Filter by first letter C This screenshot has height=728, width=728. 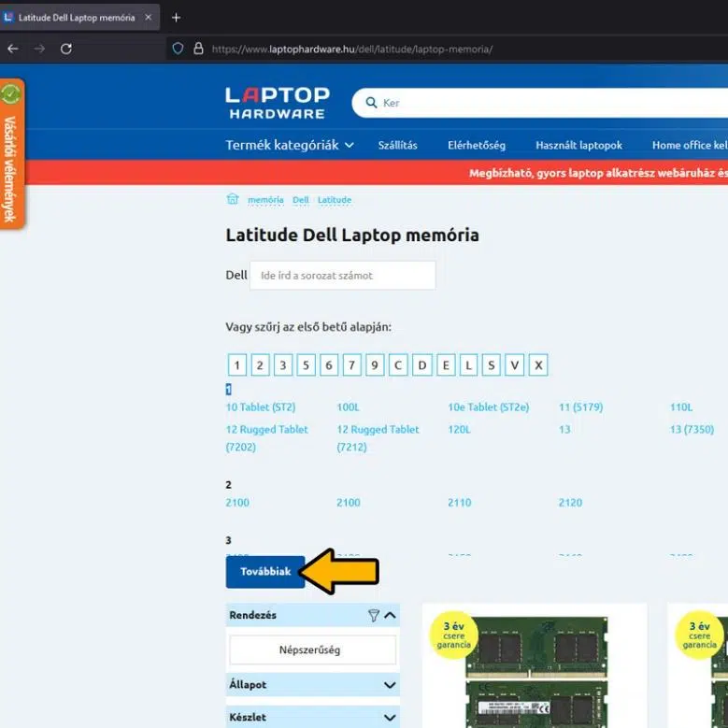point(398,364)
